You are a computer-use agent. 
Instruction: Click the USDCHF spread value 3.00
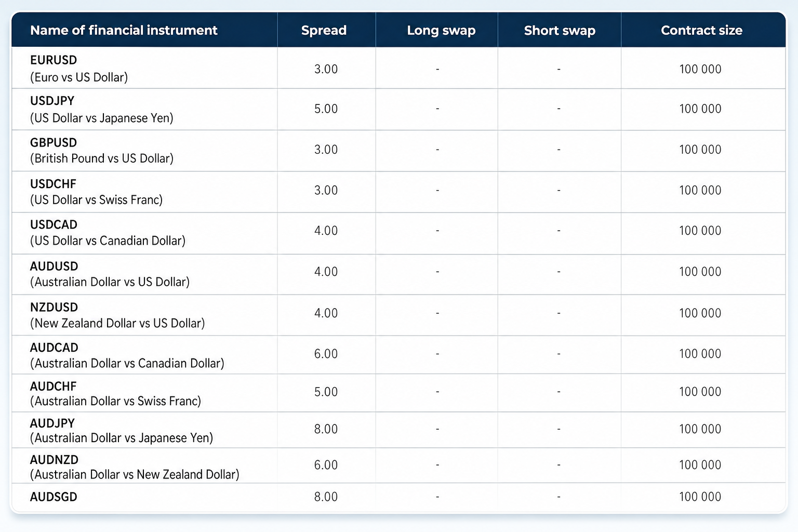(x=326, y=190)
